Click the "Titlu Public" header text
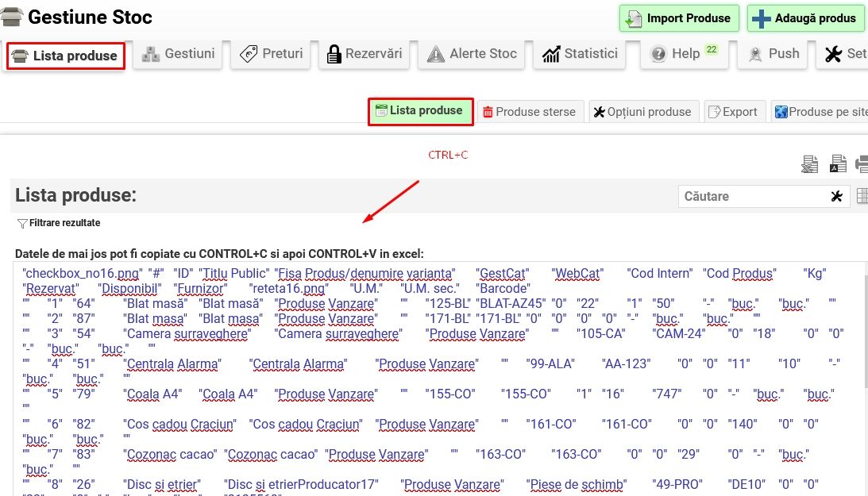 tap(234, 274)
